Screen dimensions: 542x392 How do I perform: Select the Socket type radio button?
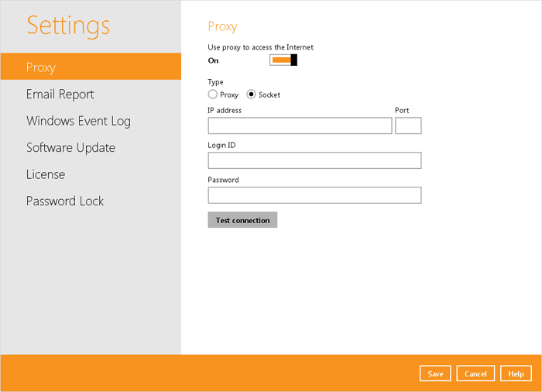(x=251, y=95)
